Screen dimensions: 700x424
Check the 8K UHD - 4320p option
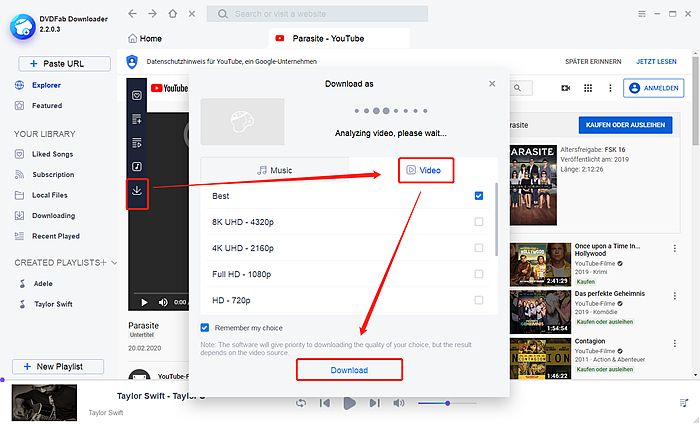click(x=479, y=222)
